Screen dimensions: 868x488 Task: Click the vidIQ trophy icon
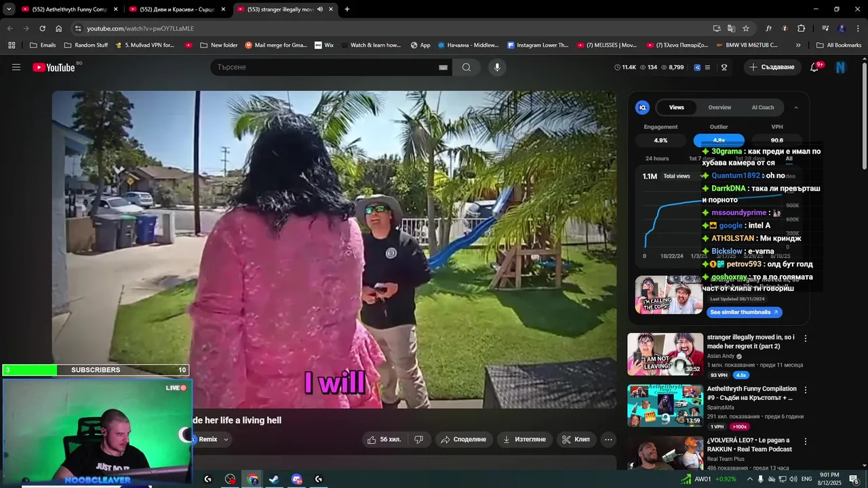724,67
